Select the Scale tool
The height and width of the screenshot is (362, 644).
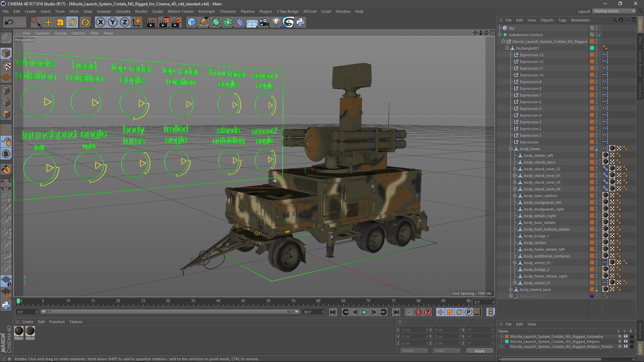coord(60,22)
